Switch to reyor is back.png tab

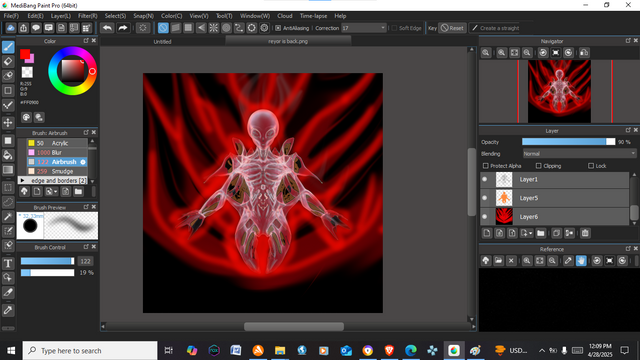tap(288, 41)
